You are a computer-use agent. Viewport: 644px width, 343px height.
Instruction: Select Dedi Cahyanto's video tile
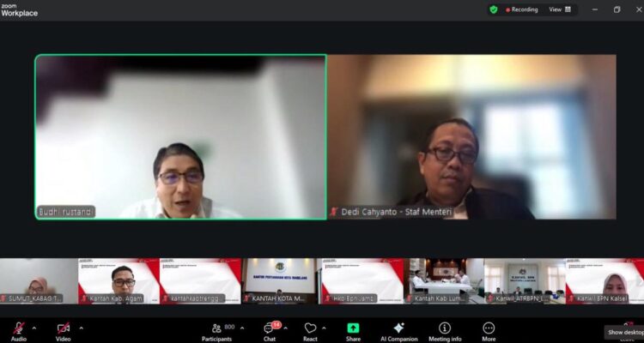pos(471,136)
